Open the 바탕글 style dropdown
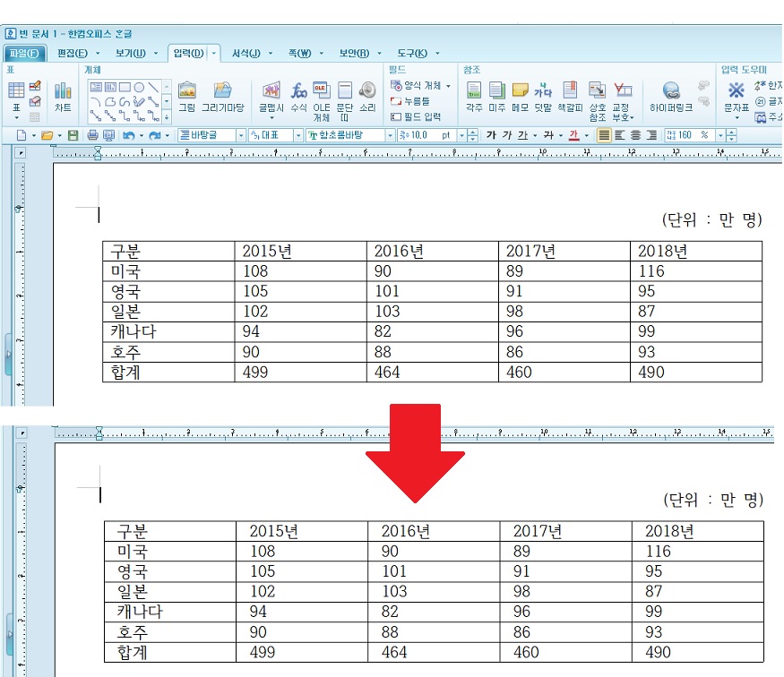This screenshot has width=784, height=677. pos(240,135)
